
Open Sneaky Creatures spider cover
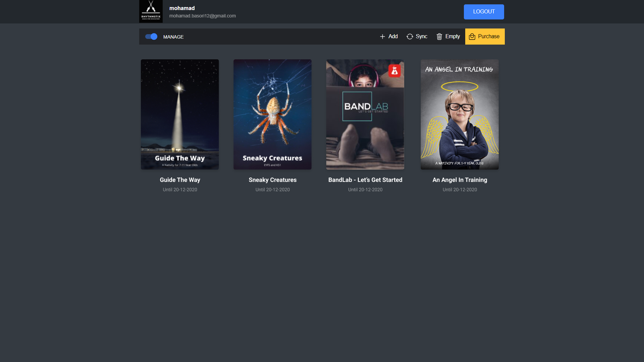[x=272, y=114]
